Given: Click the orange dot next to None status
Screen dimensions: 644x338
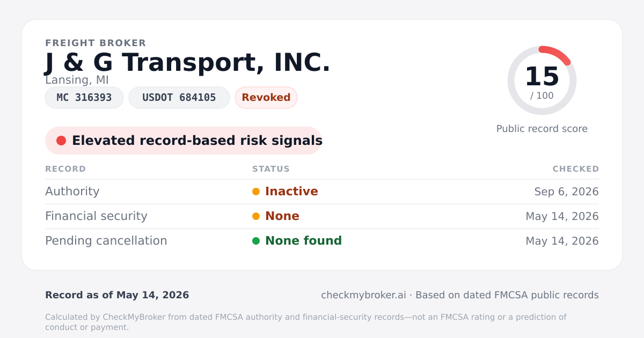Looking at the screenshot, I should [x=256, y=216].
